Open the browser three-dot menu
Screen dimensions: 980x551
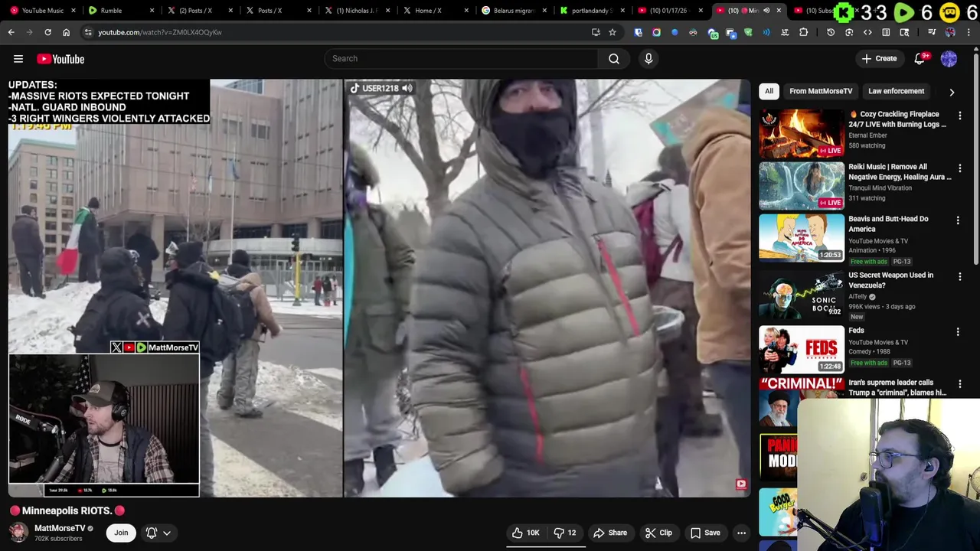click(x=969, y=32)
